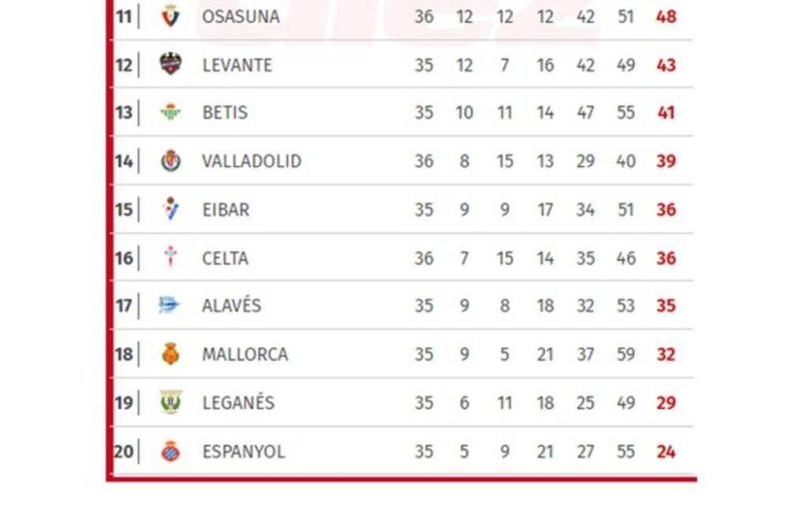Click the Mallorca club crest
The width and height of the screenshot is (803, 532).
pyautogui.click(x=170, y=354)
